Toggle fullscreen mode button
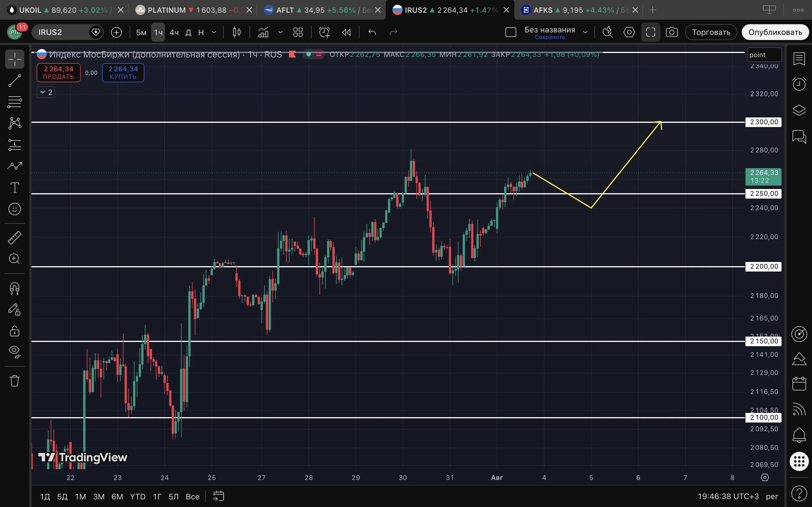Image resolution: width=812 pixels, height=507 pixels. (651, 32)
